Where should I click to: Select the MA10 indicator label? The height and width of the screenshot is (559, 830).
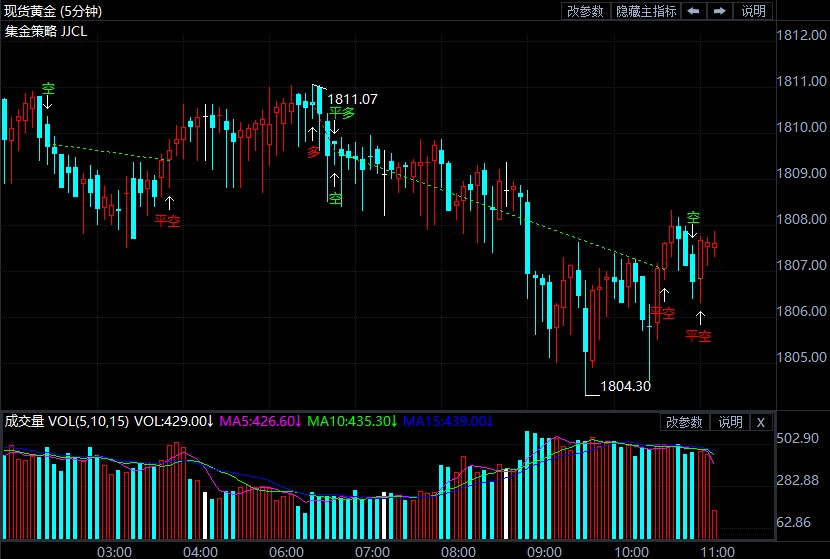pos(350,421)
